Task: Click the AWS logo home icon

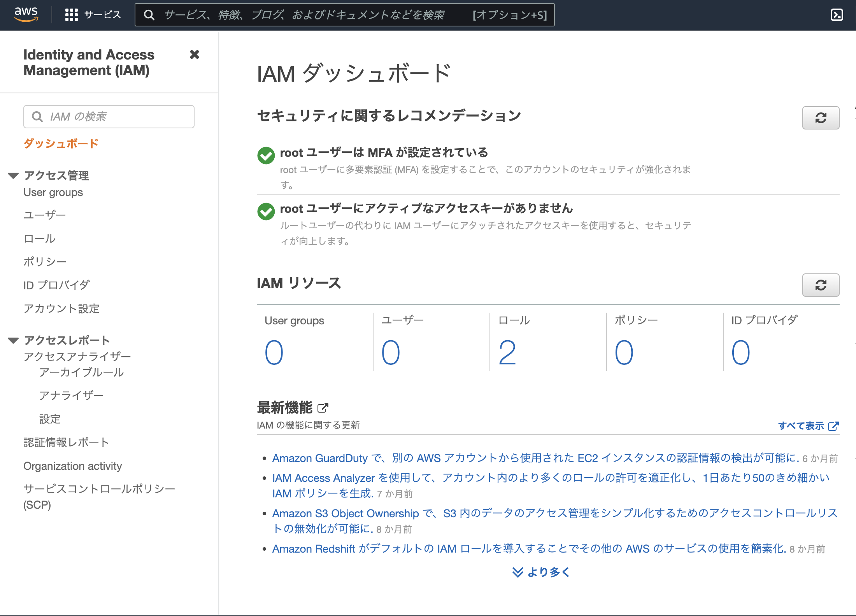Action: [26, 14]
